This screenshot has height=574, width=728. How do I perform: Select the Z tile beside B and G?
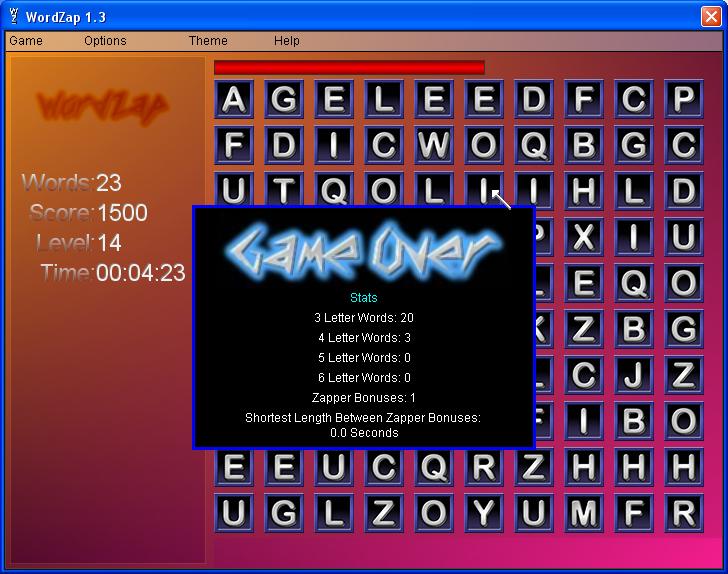[x=584, y=329]
